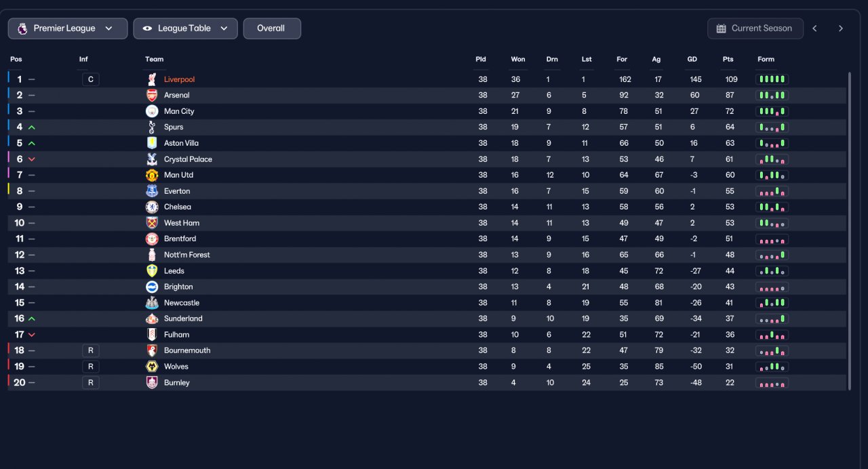The height and width of the screenshot is (469, 868).
Task: Click the Relegated 'R' badge for Burnley
Action: pos(90,383)
